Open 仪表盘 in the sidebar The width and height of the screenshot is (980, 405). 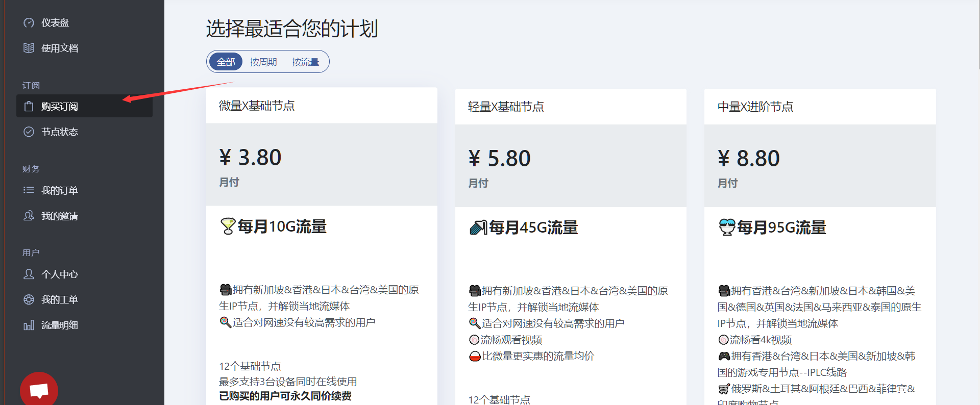point(55,23)
